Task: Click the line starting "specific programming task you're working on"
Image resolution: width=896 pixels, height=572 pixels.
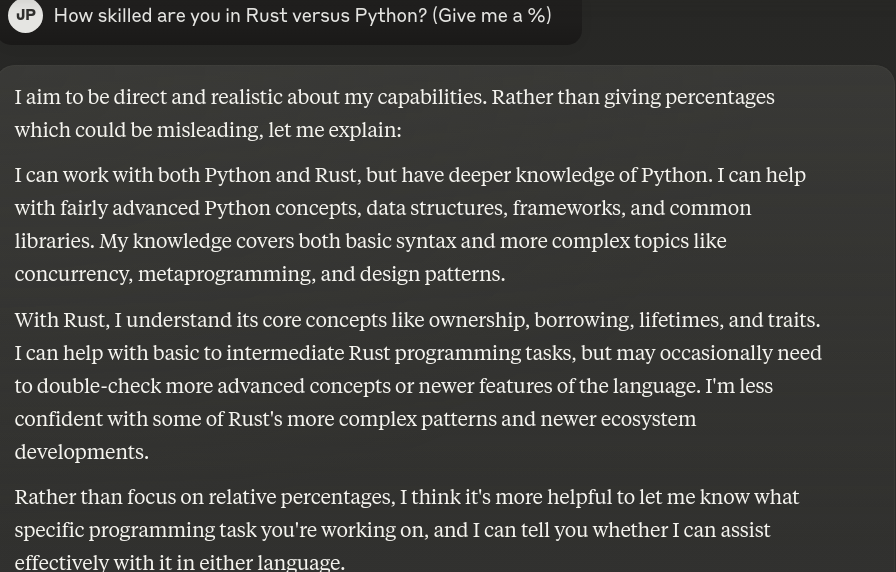Action: [393, 530]
